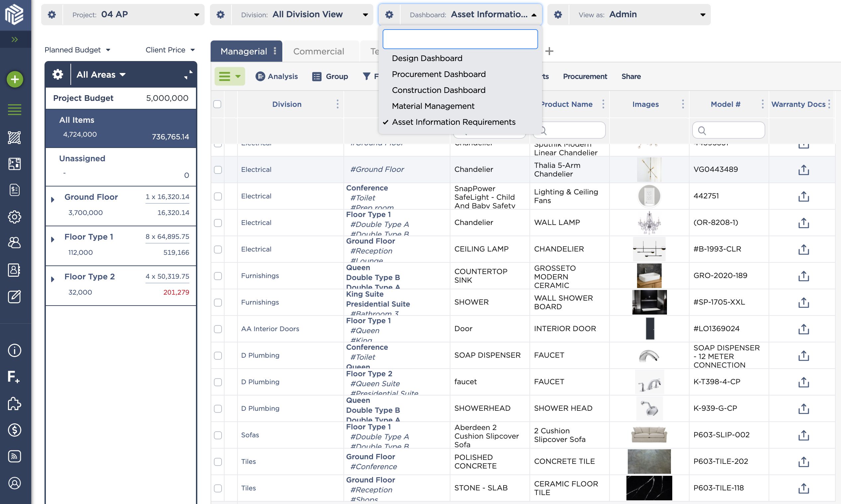Screen dimensions: 841x504
Task: Open the users panel in the sidebar
Action: [x=14, y=243]
